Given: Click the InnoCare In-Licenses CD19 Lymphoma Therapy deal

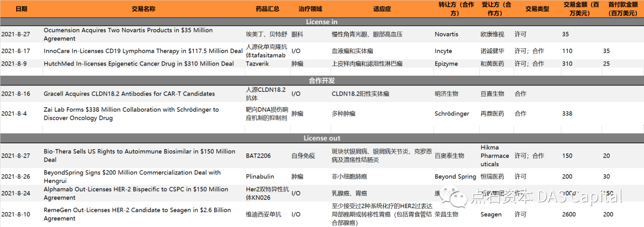Looking at the screenshot, I should [x=143, y=51].
